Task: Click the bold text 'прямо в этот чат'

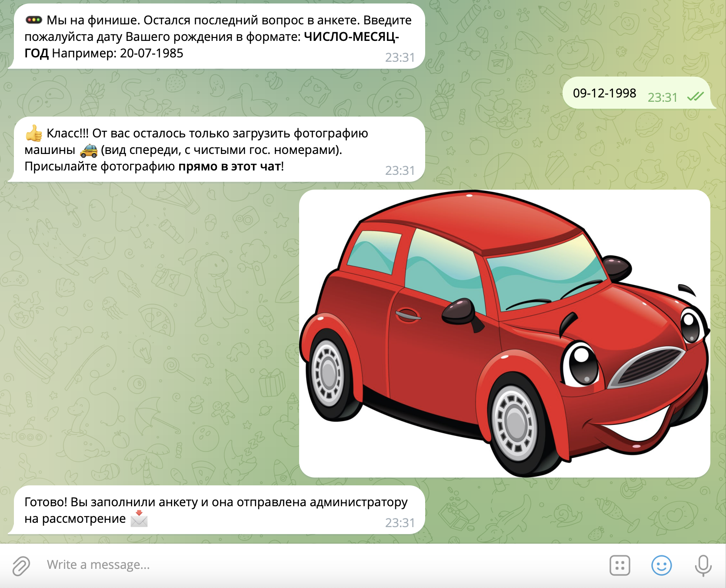Action: [230, 167]
